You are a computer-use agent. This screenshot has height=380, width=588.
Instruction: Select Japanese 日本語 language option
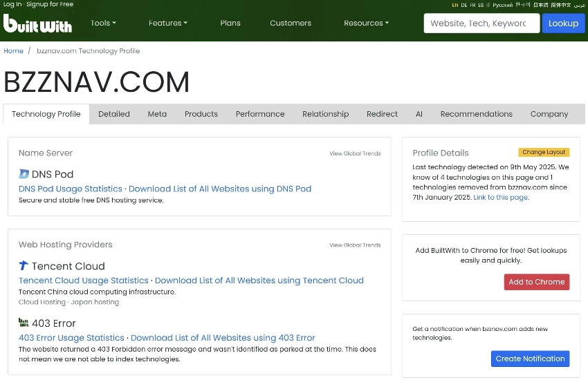click(x=541, y=5)
